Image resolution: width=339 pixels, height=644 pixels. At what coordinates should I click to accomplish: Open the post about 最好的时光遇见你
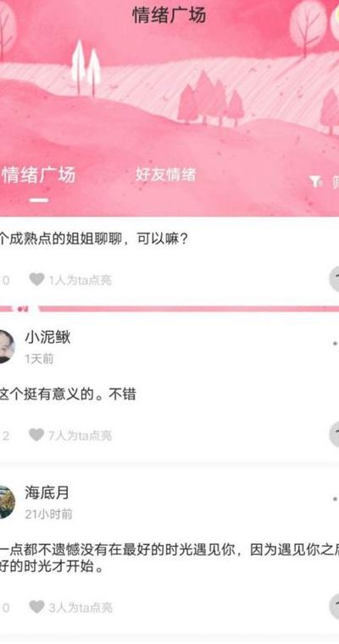point(169,559)
